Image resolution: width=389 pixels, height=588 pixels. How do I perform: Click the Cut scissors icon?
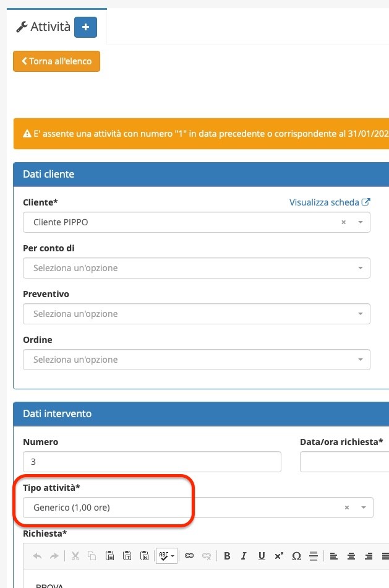[x=75, y=556]
